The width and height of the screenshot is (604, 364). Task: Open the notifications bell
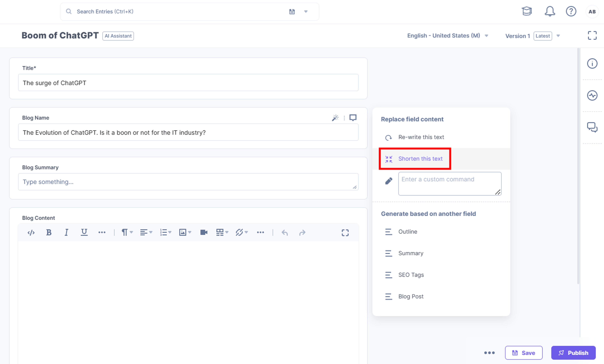550,11
